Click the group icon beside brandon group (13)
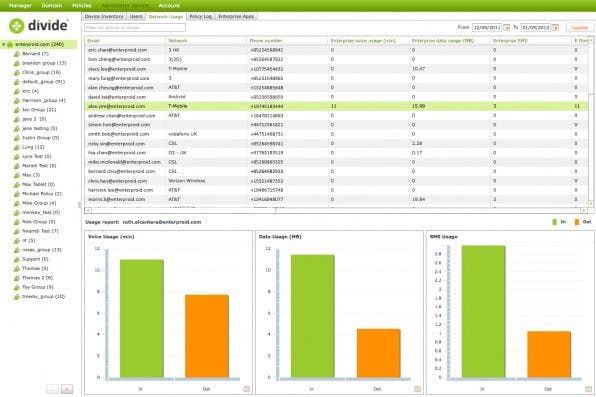 [x=17, y=63]
